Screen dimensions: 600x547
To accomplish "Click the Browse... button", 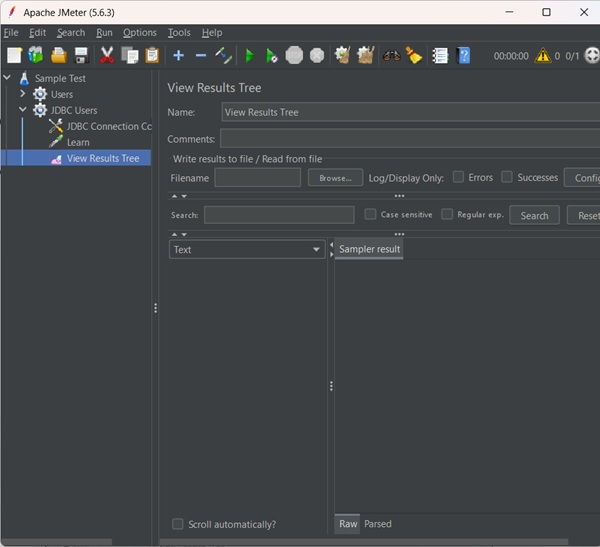I will (335, 178).
